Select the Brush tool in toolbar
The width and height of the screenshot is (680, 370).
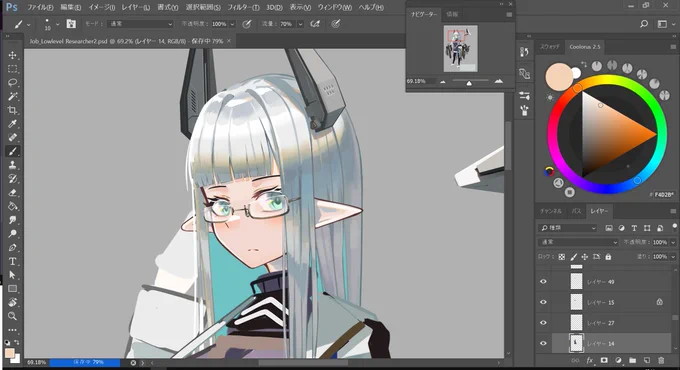pos(12,151)
